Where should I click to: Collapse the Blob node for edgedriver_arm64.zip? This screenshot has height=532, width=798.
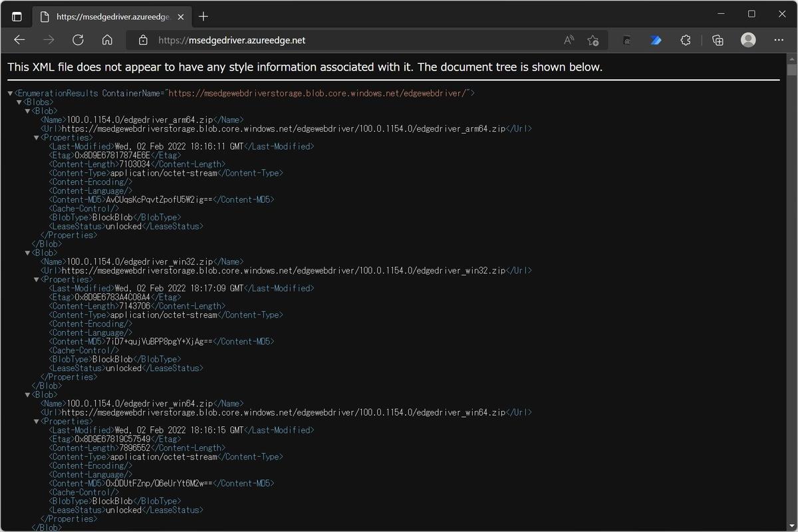[27, 111]
